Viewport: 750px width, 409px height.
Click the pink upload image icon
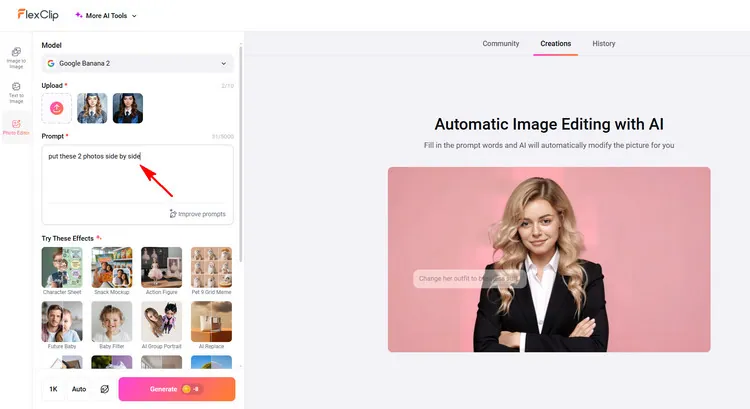click(x=57, y=108)
